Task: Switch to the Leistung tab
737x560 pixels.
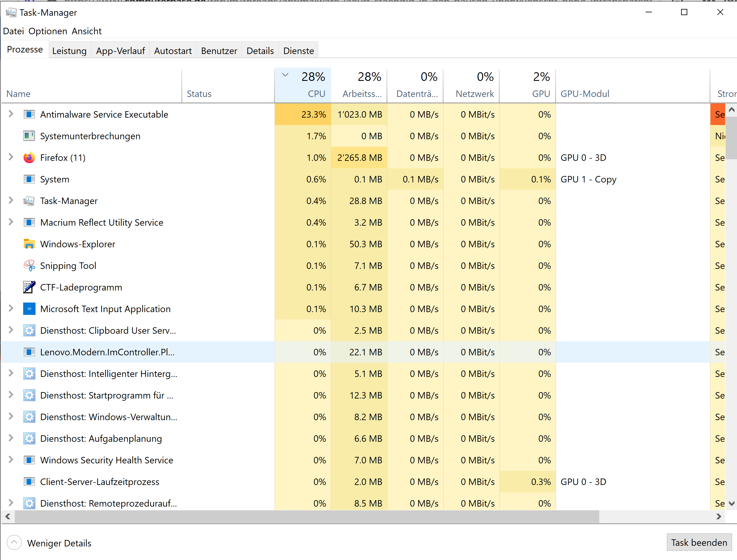Action: (x=69, y=50)
